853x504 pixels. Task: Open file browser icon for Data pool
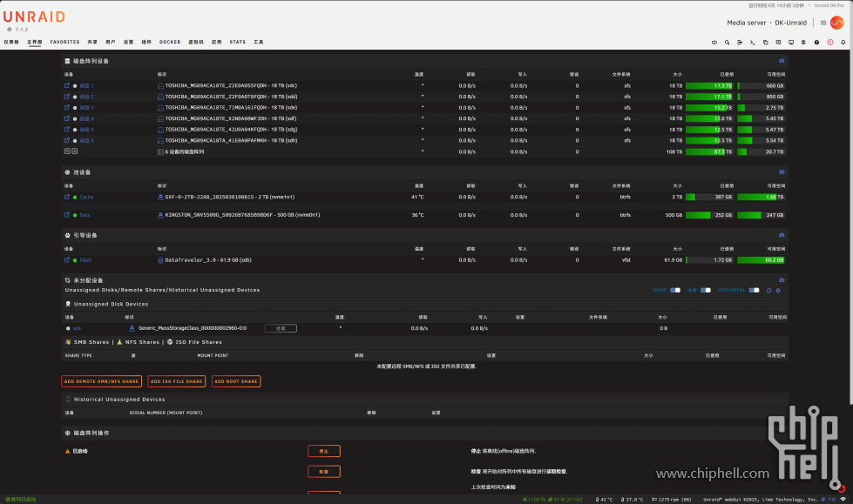67,215
